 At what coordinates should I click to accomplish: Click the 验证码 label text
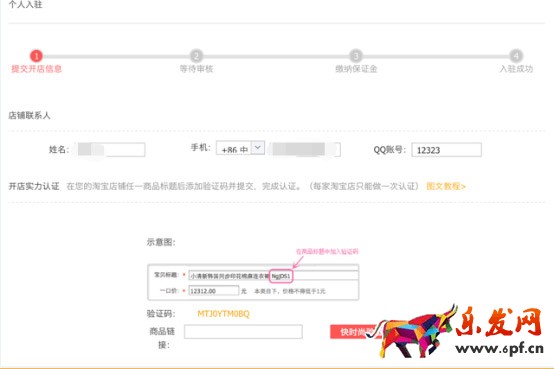click(x=161, y=314)
